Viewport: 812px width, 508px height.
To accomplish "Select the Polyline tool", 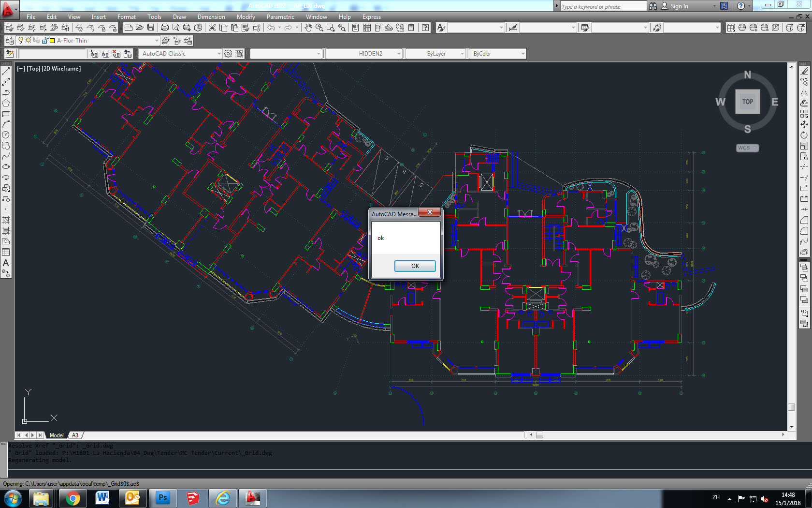I will [x=6, y=93].
